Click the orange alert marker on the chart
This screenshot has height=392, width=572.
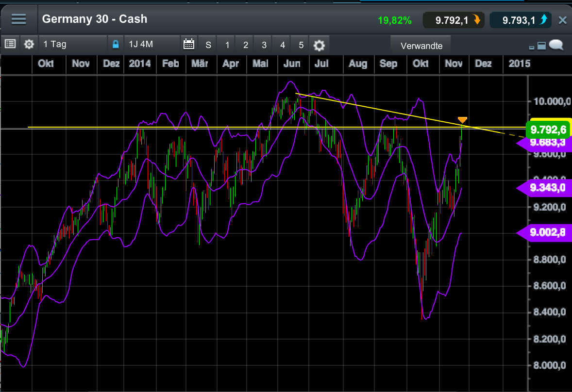462,120
